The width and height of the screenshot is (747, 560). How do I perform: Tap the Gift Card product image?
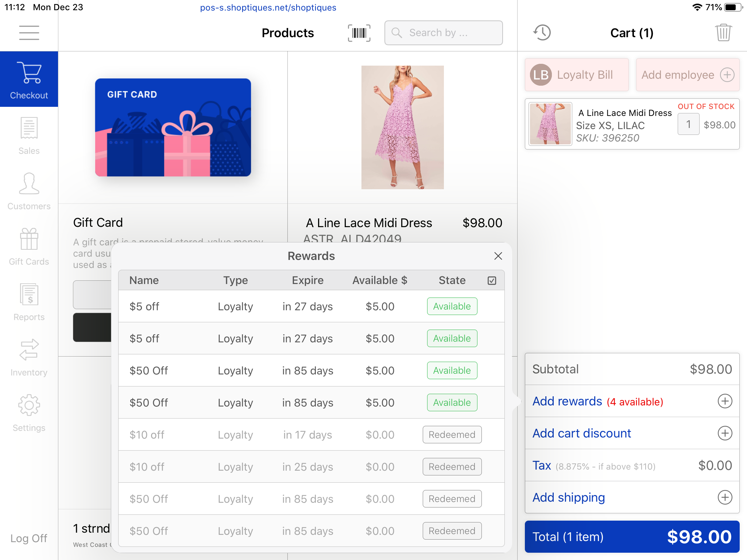click(173, 127)
